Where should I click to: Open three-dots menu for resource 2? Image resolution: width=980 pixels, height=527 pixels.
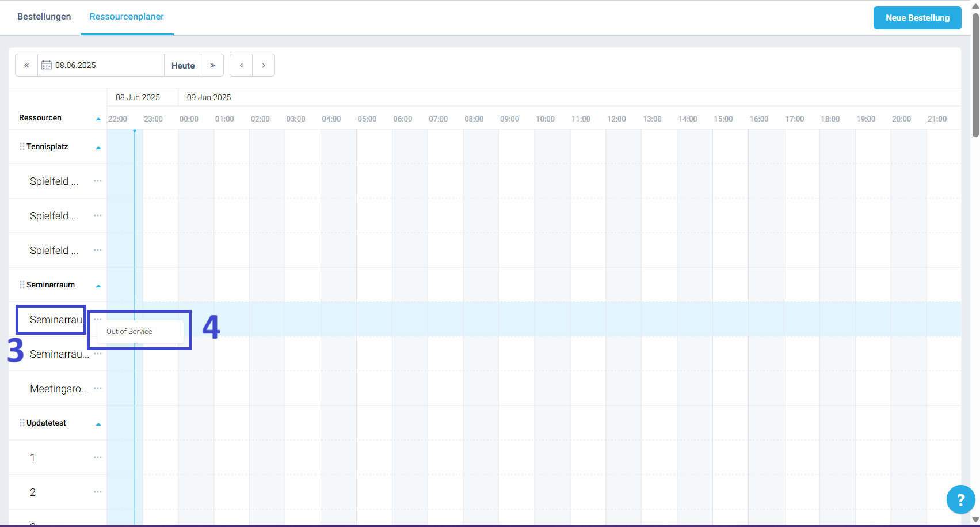(x=98, y=492)
